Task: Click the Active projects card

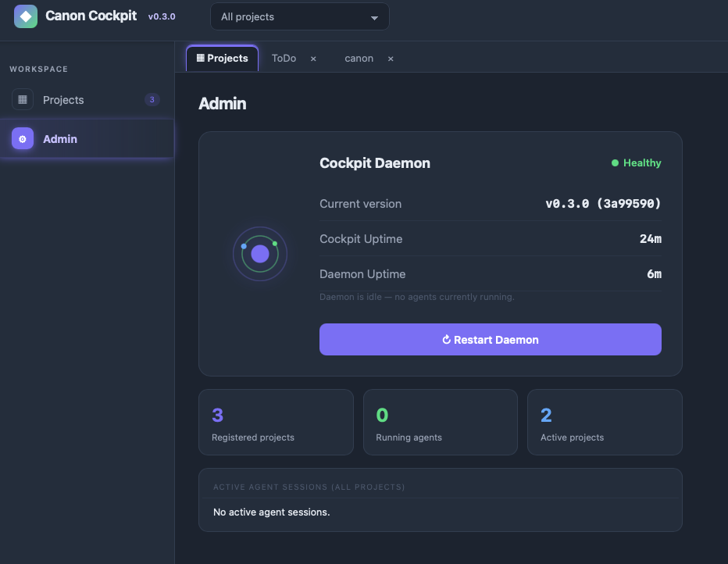Action: (605, 422)
